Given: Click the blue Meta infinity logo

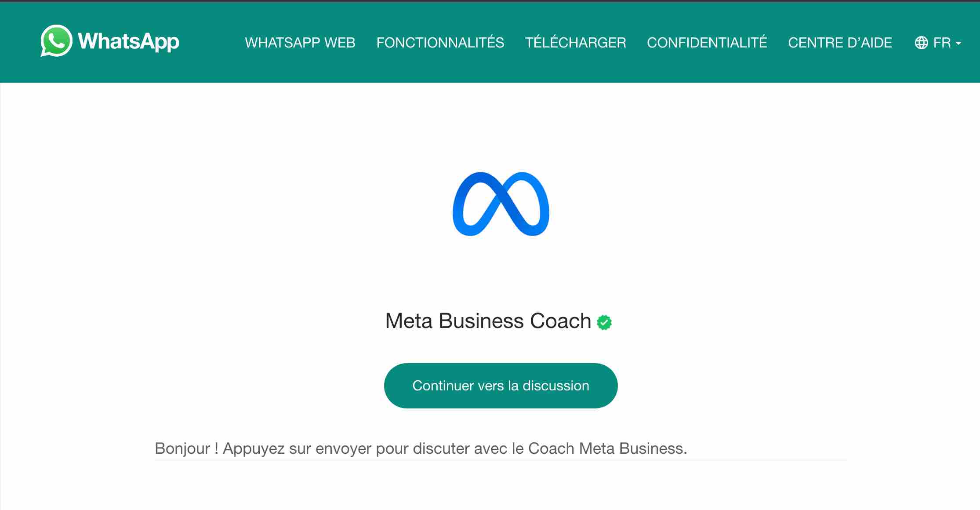Looking at the screenshot, I should pyautogui.click(x=501, y=204).
